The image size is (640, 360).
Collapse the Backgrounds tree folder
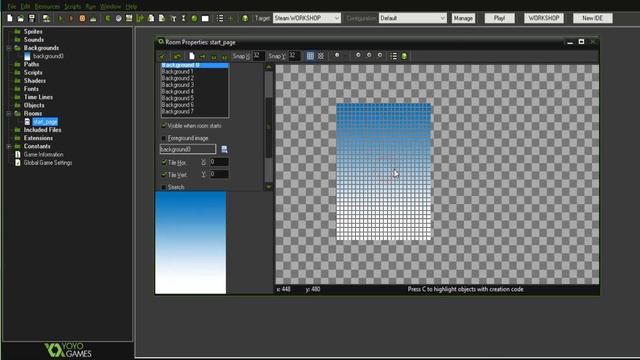tap(9, 48)
